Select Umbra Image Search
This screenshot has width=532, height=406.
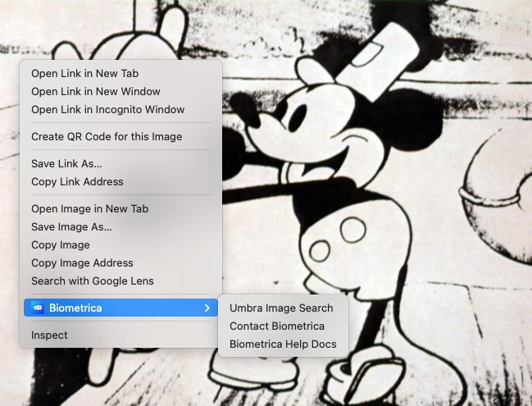[x=284, y=308]
